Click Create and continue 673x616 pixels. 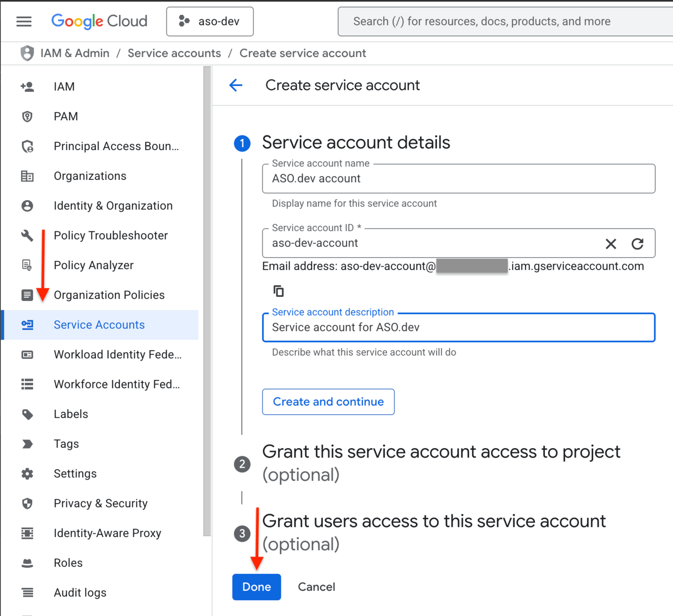click(x=328, y=401)
